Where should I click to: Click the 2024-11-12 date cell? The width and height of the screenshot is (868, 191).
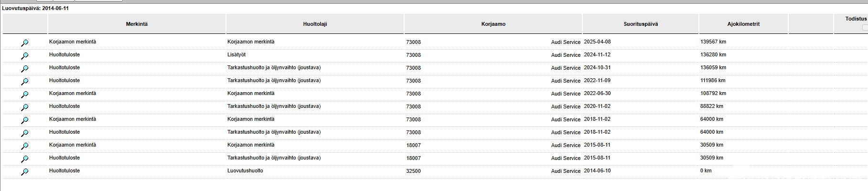597,55
